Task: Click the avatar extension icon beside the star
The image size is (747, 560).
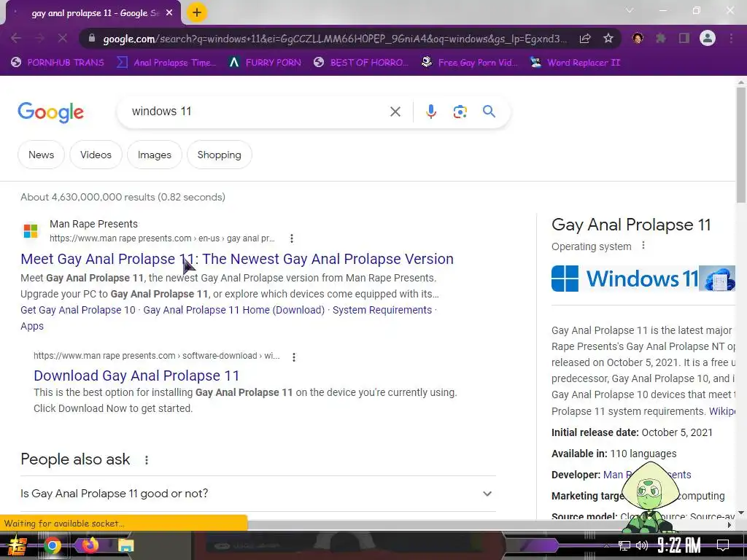Action: coord(638,38)
